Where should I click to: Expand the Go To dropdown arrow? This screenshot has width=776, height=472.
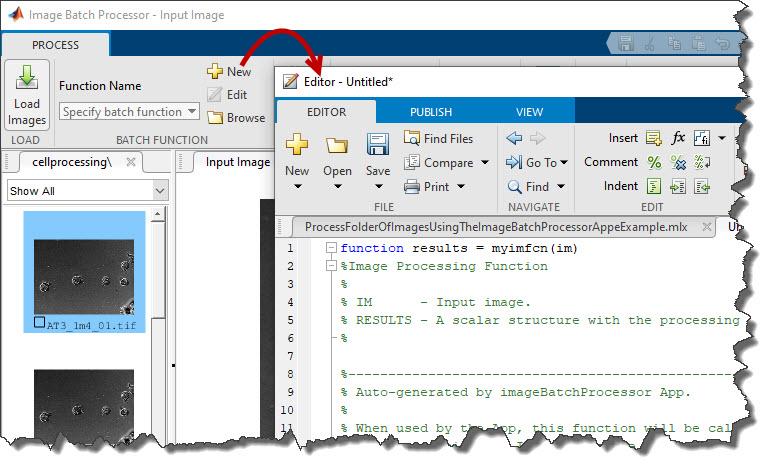point(564,162)
